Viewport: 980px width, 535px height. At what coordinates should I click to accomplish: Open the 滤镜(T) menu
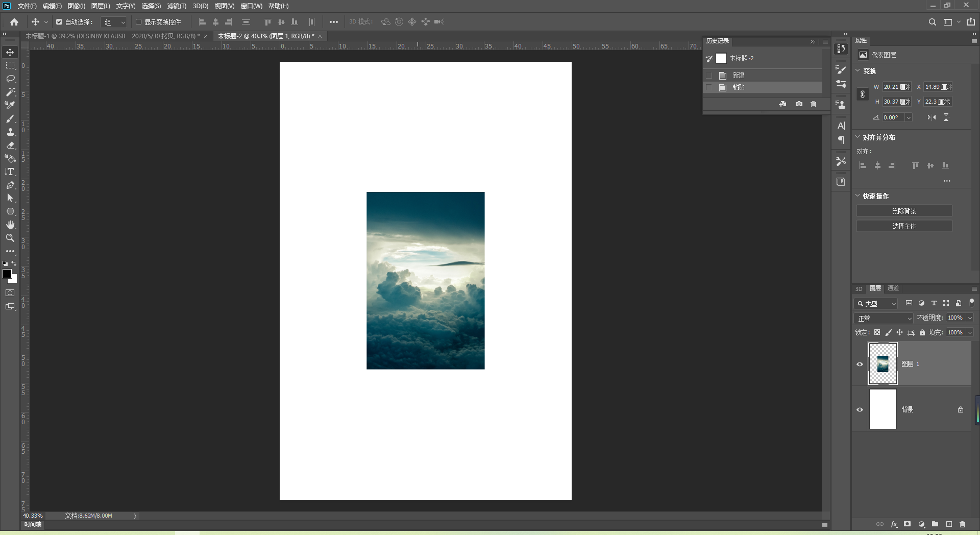[177, 6]
